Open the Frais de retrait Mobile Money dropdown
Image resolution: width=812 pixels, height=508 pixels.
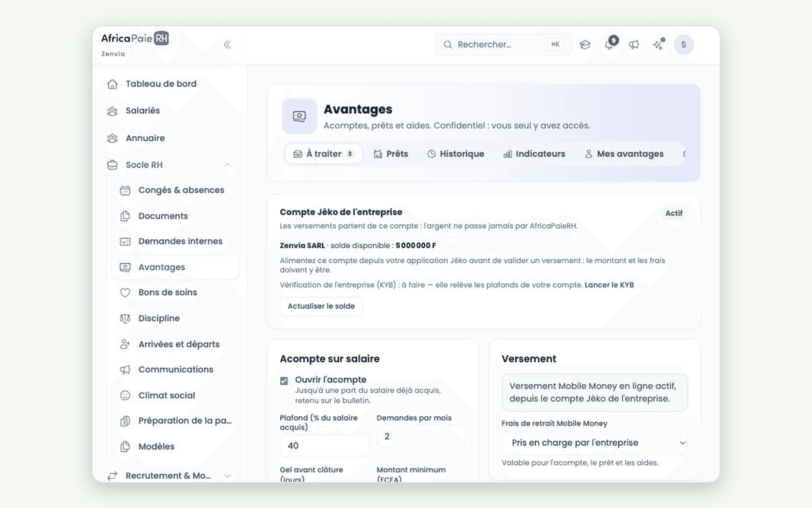click(x=595, y=443)
